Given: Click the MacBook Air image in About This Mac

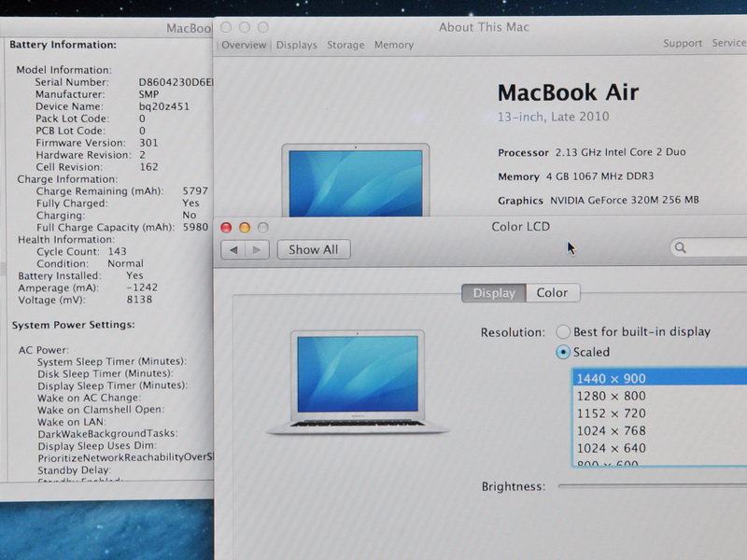Looking at the screenshot, I should pos(356,180).
